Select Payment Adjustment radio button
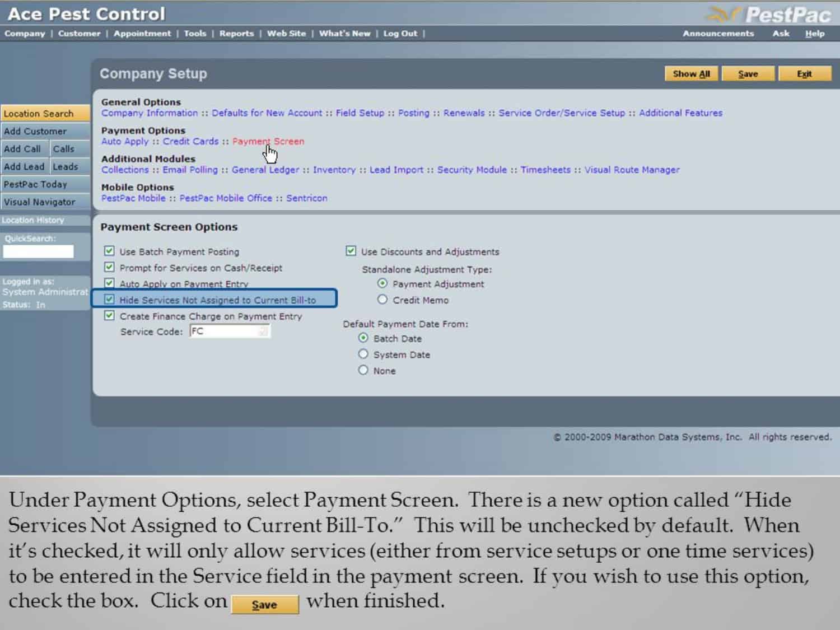The width and height of the screenshot is (840, 630). tap(382, 283)
